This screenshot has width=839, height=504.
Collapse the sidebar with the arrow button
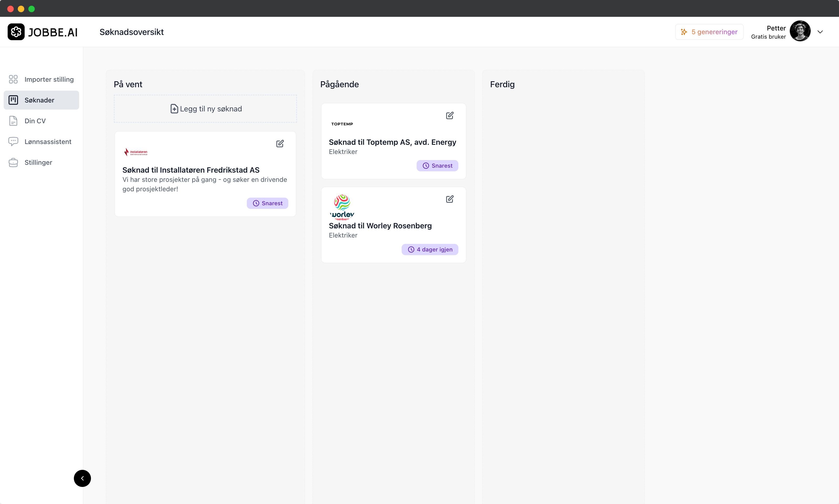click(x=82, y=478)
